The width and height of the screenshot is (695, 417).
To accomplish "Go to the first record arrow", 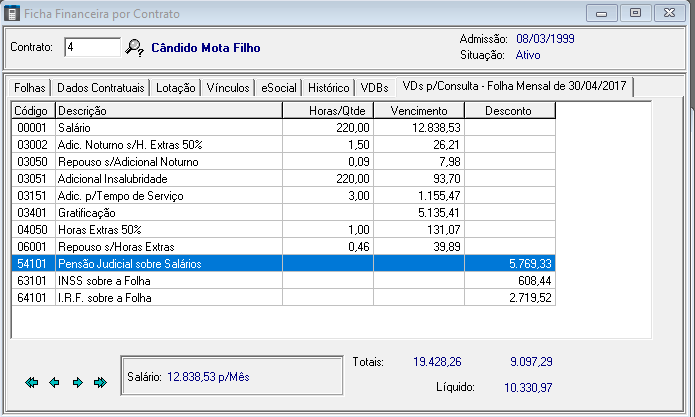I will tap(31, 382).
